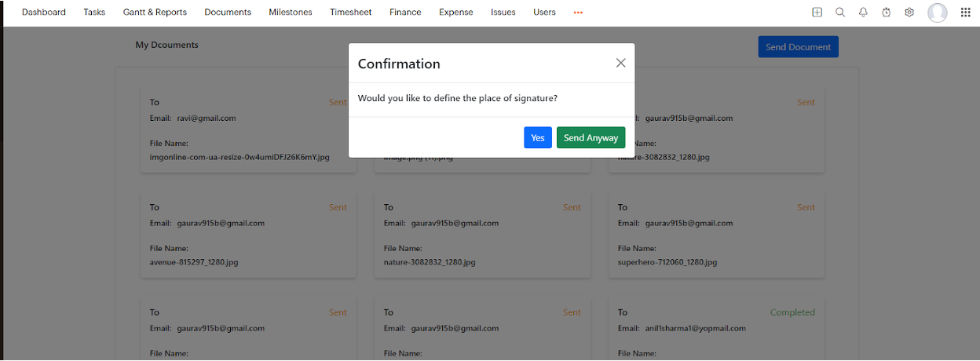This screenshot has height=361, width=980.
Task: Click the superhero-712060_1280.jpg file name
Action: tap(667, 262)
